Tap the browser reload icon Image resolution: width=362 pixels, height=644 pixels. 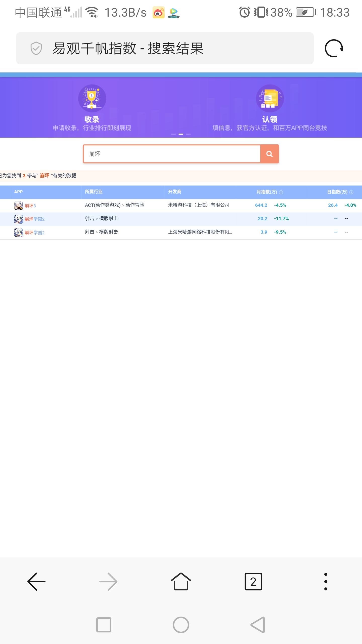pos(334,48)
